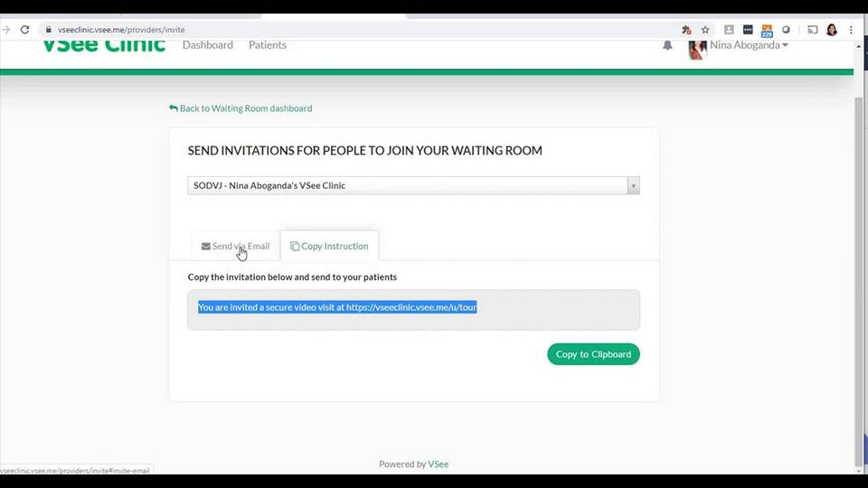
Task: Click the dark circular extension icon
Action: pos(786,30)
